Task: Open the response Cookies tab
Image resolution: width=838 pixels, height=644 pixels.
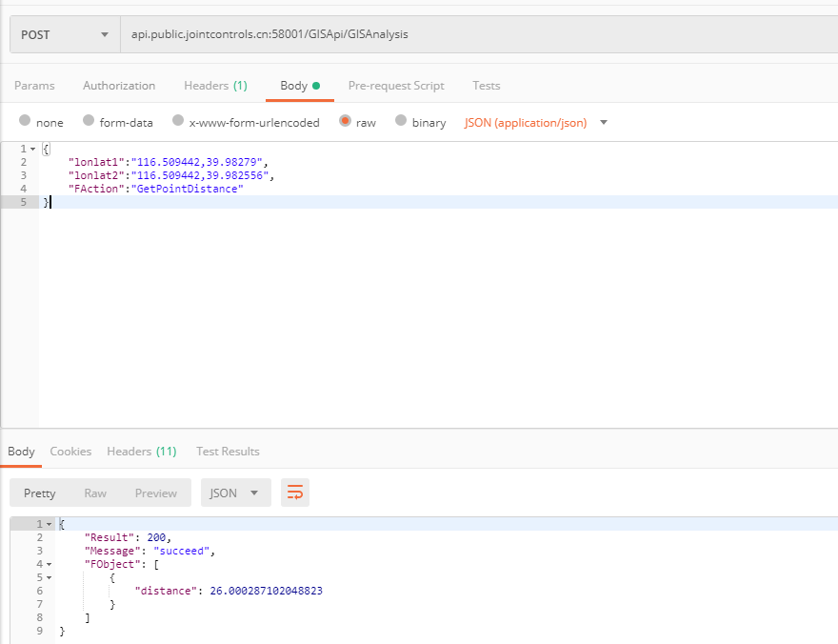Action: [x=70, y=452]
